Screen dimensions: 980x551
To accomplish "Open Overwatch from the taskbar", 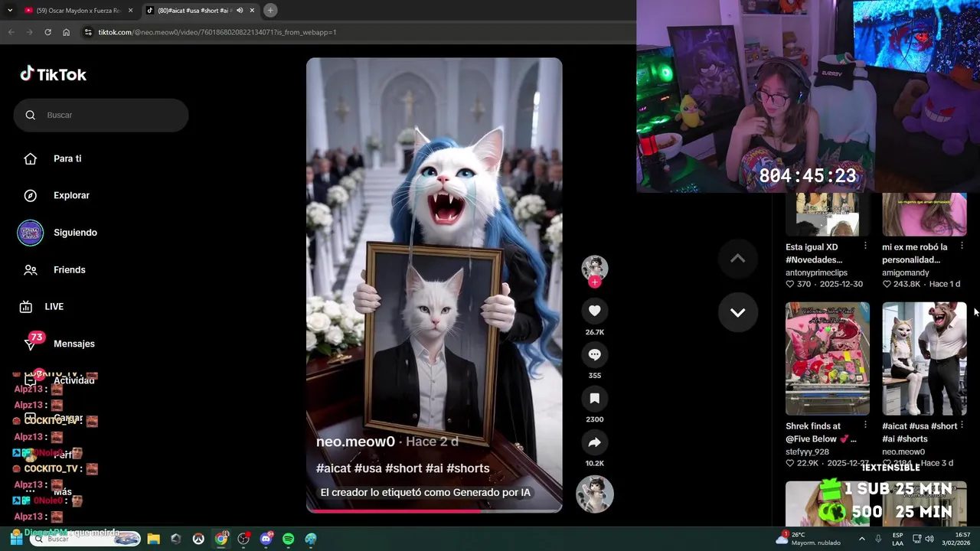I will pyautogui.click(x=198, y=539).
